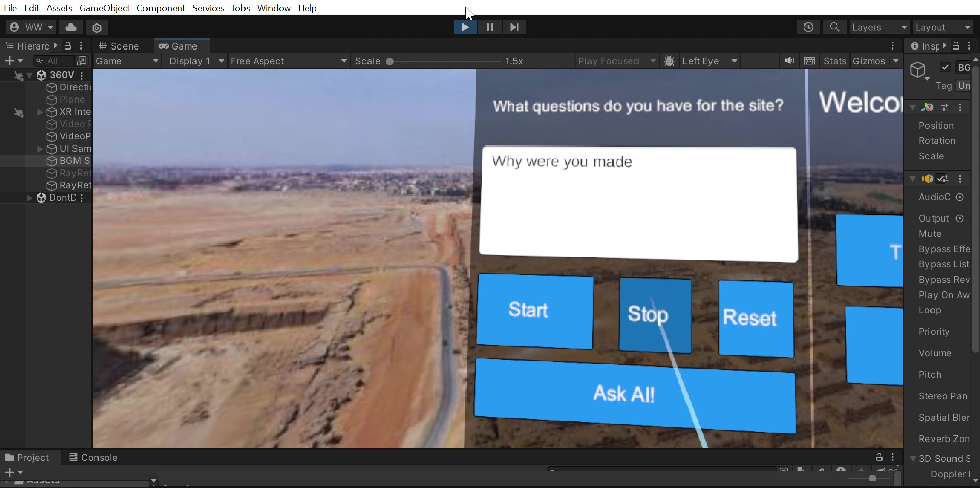Collapse the Transform component foldout

click(913, 107)
